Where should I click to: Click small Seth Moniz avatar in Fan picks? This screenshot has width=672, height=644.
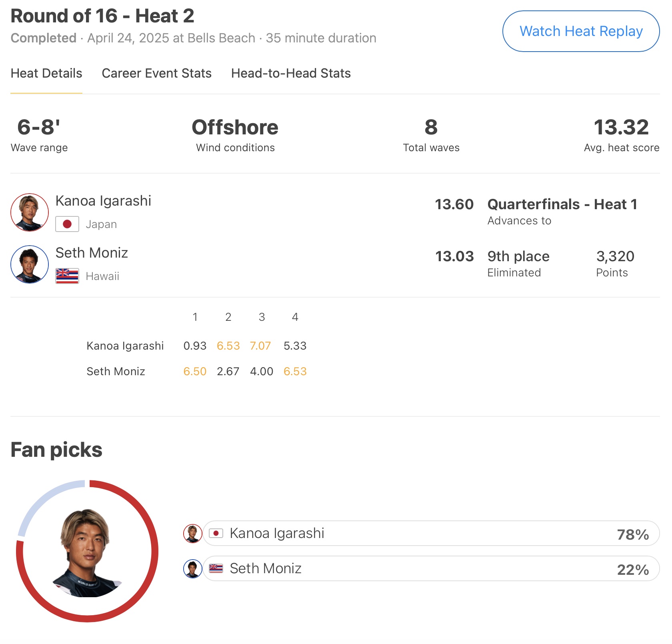(192, 569)
